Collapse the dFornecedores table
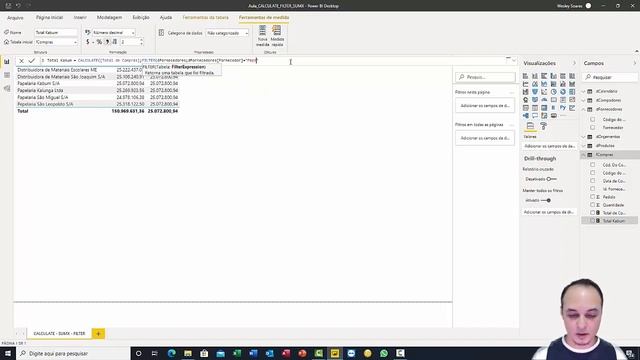 tap(584, 109)
